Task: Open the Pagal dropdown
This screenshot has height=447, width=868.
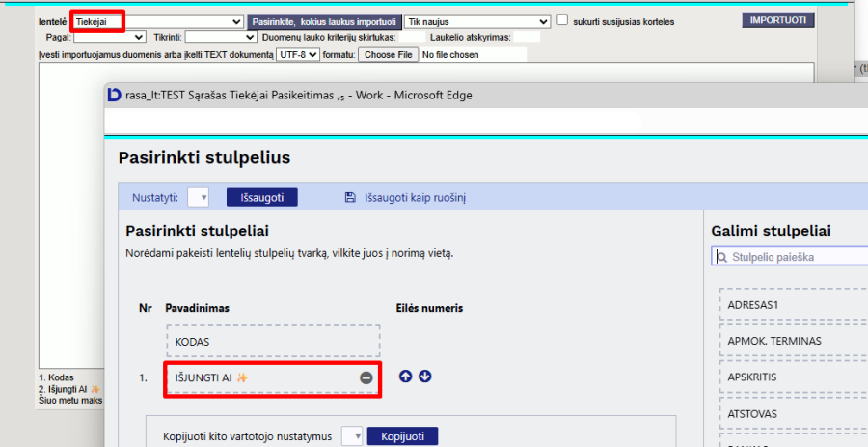Action: pyautogui.click(x=109, y=37)
